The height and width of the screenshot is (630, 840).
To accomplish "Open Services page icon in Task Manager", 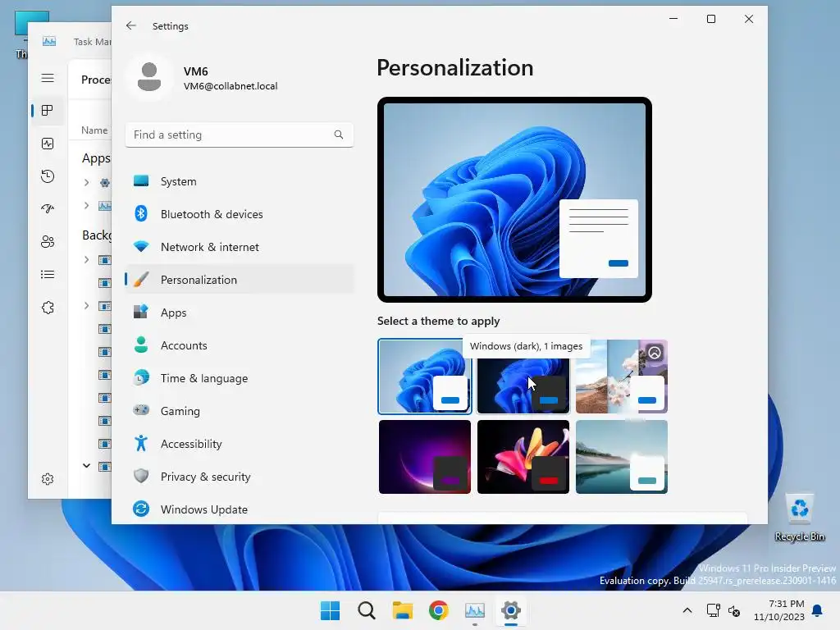I will pos(48,308).
